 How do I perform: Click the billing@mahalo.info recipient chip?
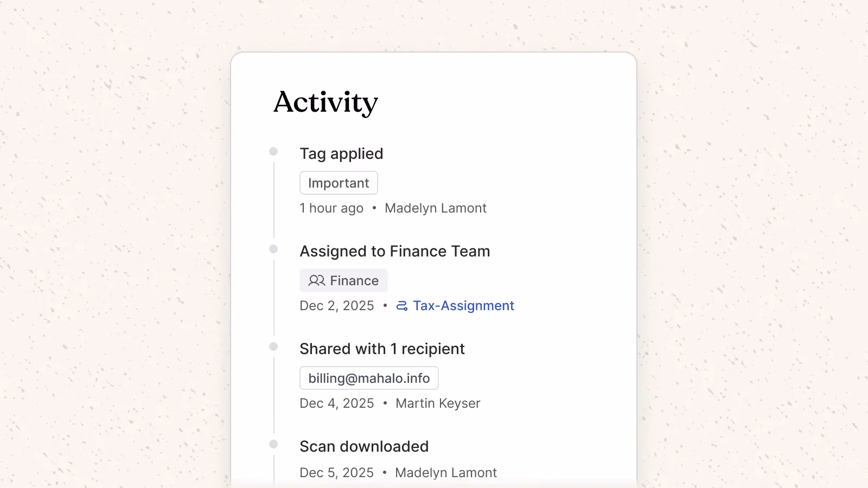pyautogui.click(x=369, y=378)
